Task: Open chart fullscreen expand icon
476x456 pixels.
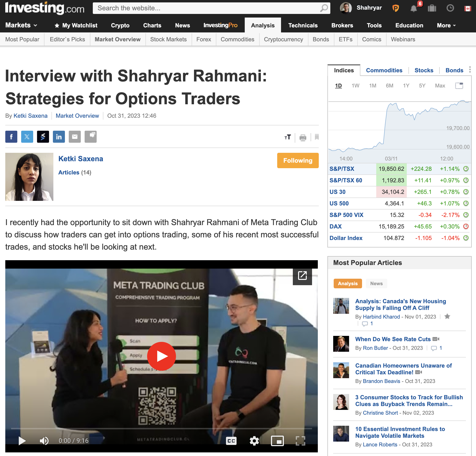Action: tap(459, 86)
